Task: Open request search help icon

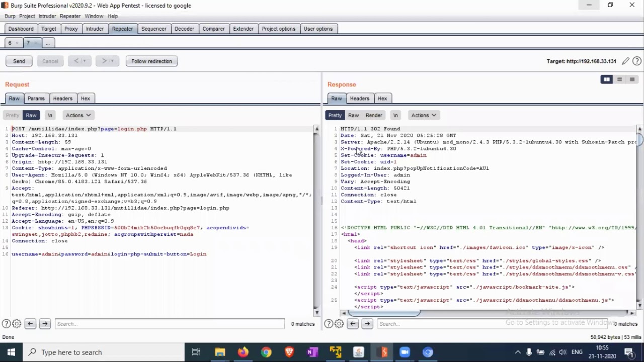Action: click(x=7, y=324)
